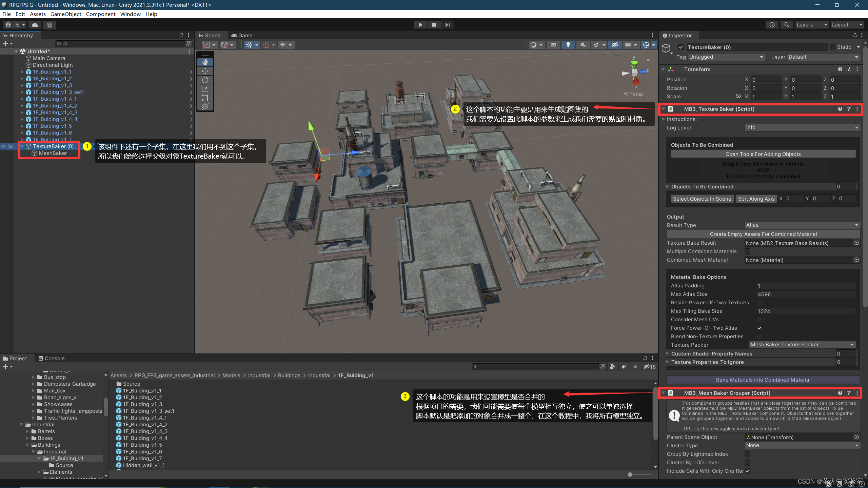Open the Tag dropdown Untagged

tap(726, 57)
